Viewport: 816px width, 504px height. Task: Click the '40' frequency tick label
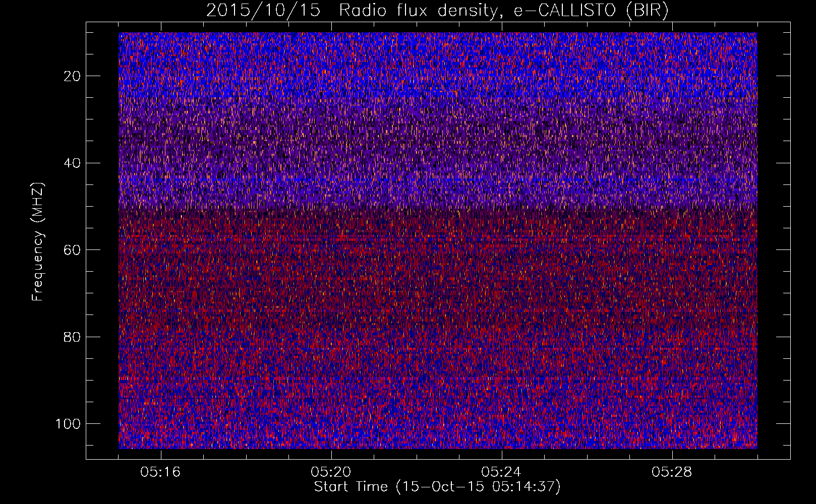(73, 163)
